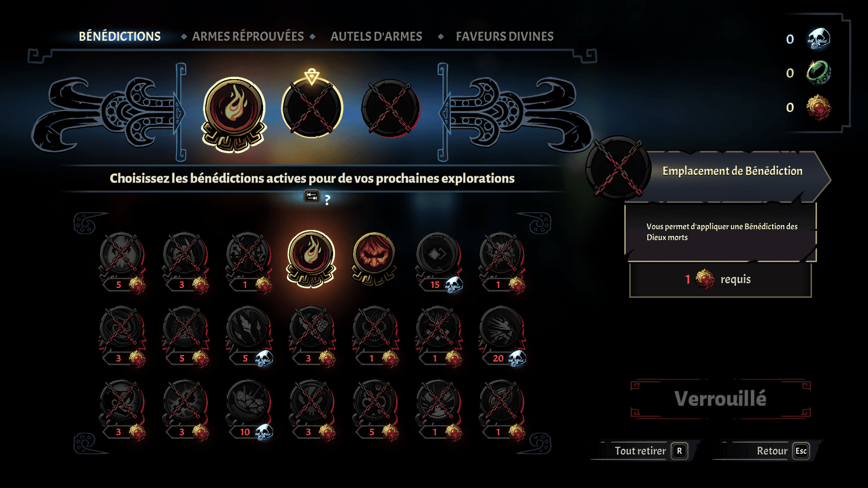Click the Retour button

point(769,451)
